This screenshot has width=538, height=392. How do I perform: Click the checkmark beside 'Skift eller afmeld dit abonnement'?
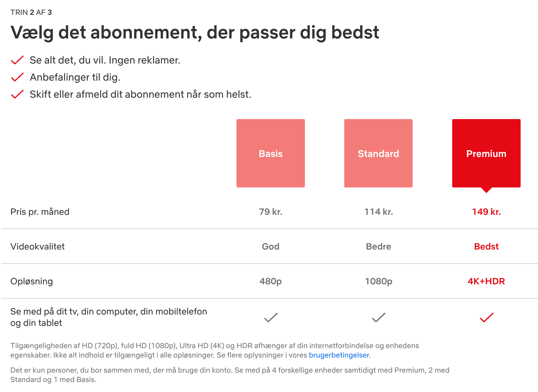point(17,94)
